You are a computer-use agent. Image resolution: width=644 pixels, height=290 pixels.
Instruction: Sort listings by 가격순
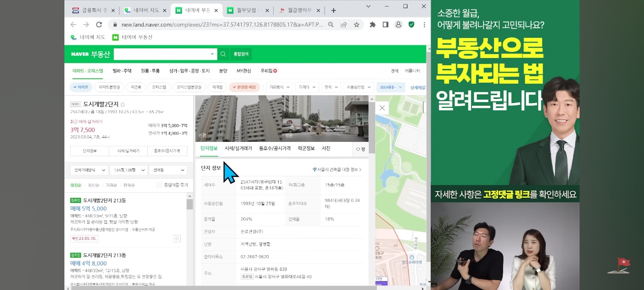[x=111, y=185]
